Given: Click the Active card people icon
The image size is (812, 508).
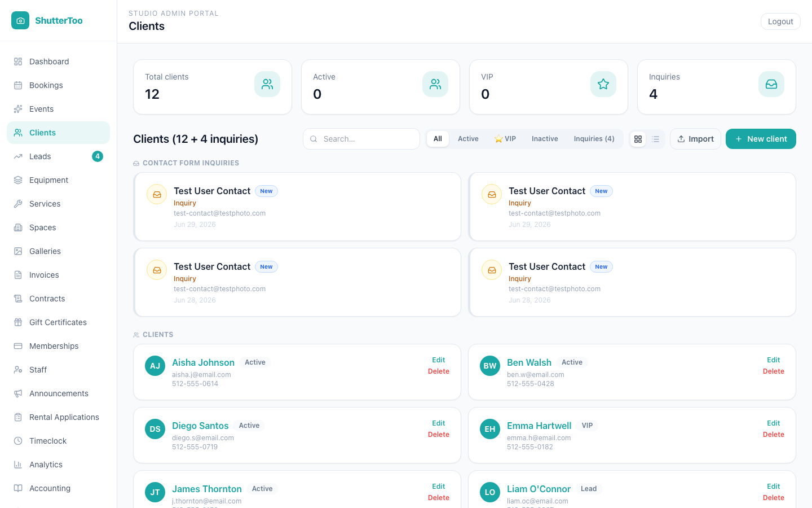Looking at the screenshot, I should click(435, 84).
